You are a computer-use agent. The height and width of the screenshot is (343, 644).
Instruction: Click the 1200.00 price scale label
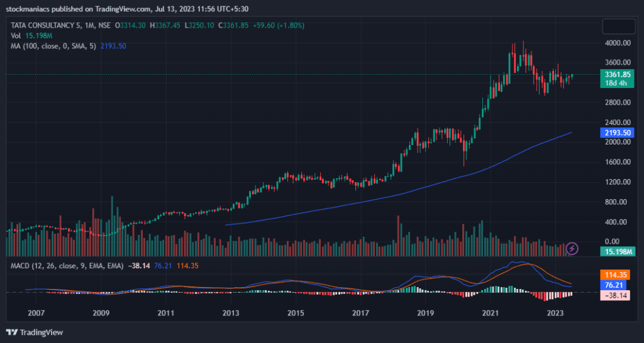618,182
